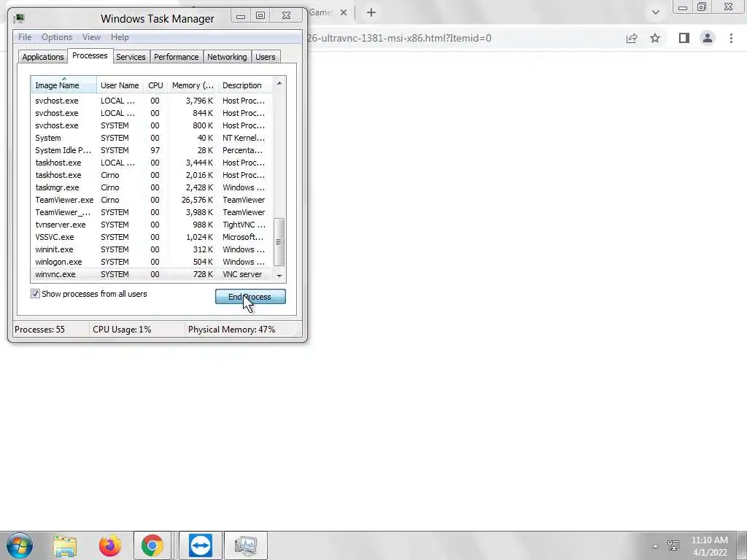Select svchost.exe using 3,796 K
Viewport: 747px width, 560px height.
[152, 101]
